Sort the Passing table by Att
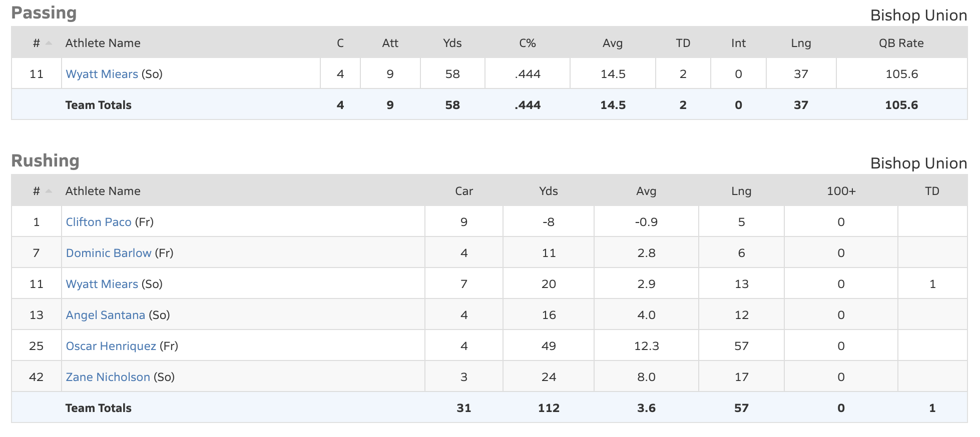 click(x=390, y=43)
